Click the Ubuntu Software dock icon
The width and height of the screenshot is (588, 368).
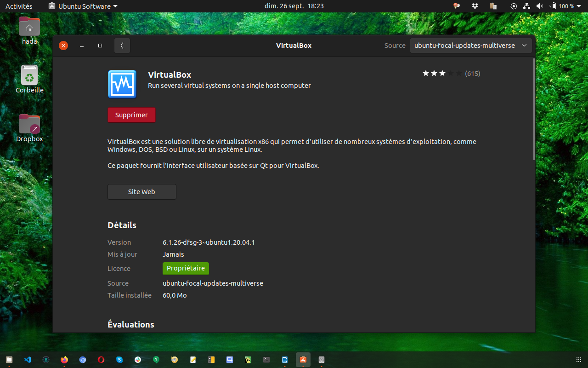pyautogui.click(x=303, y=360)
